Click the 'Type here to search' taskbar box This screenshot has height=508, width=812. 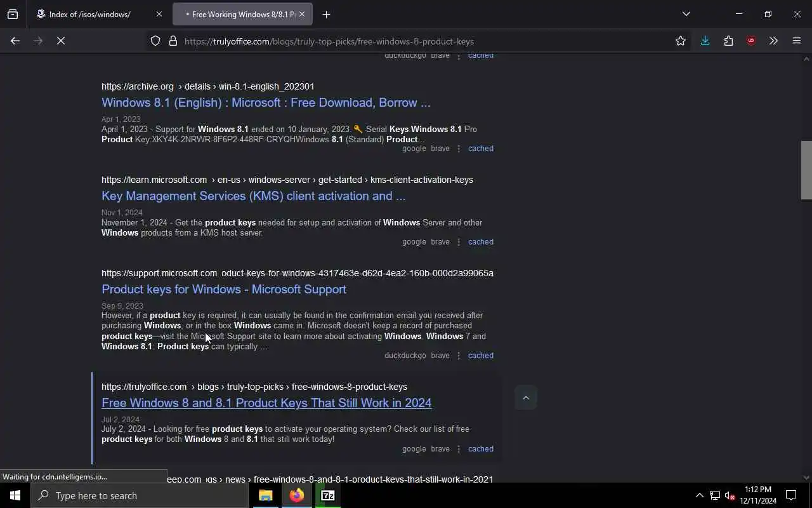pyautogui.click(x=140, y=495)
